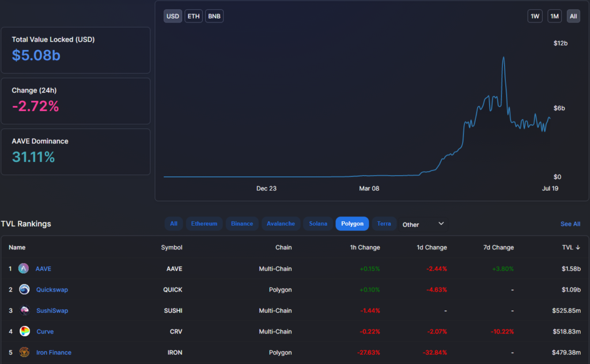The width and height of the screenshot is (590, 364).
Task: Select the Avalanche filter tab
Action: (x=281, y=223)
